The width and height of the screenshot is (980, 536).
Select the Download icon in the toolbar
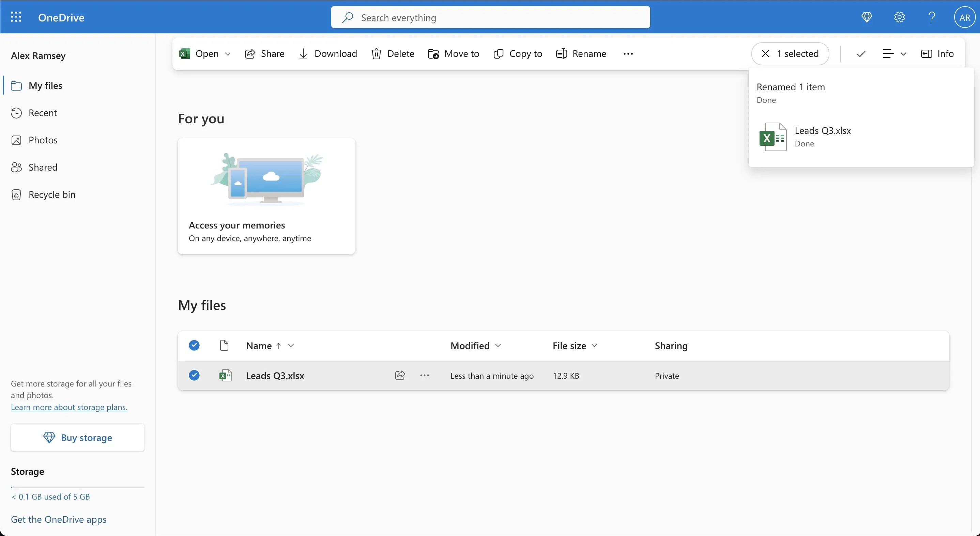point(303,53)
